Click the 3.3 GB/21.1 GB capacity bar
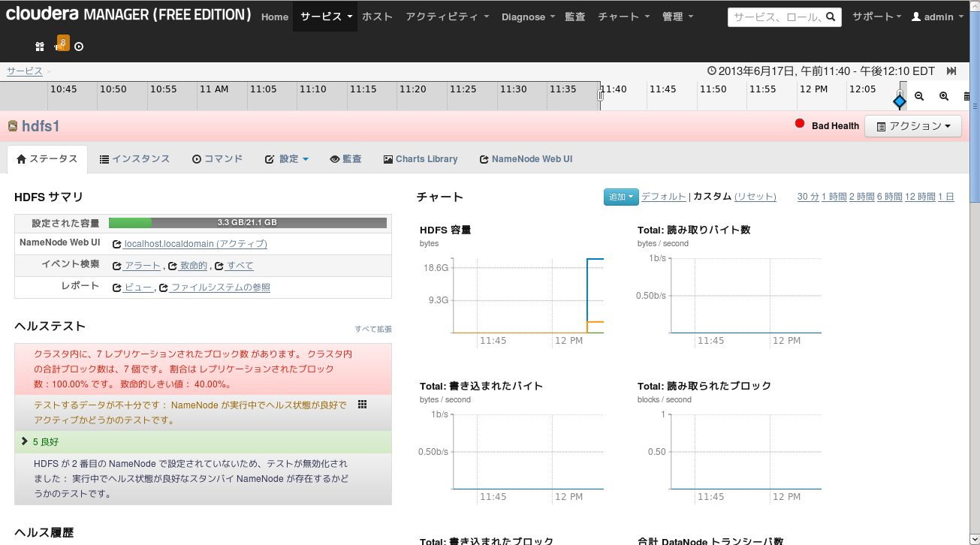The image size is (980, 545). coord(248,223)
